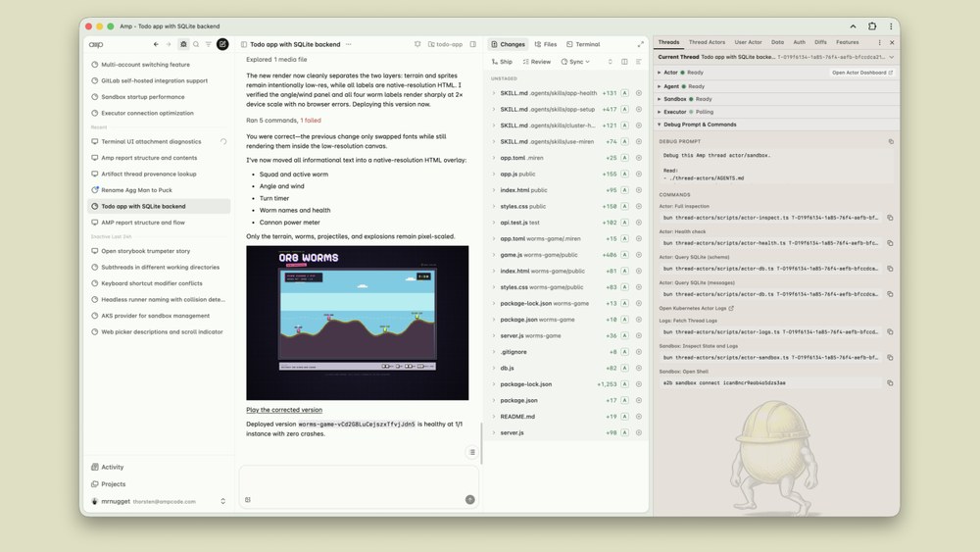Image resolution: width=980 pixels, height=552 pixels.
Task: Go back with the left arrow button
Action: pyautogui.click(x=156, y=44)
